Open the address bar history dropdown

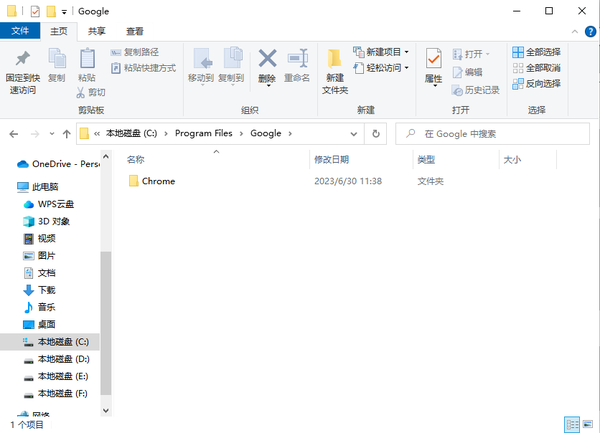point(355,133)
